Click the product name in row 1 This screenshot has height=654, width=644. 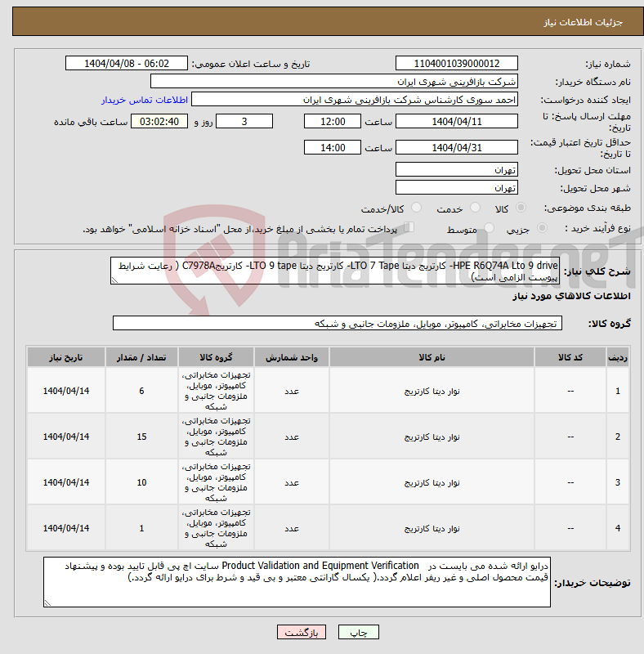tap(432, 392)
